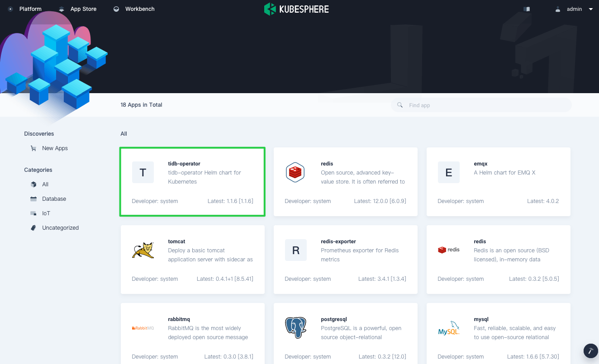The width and height of the screenshot is (599, 364).
Task: Click inside the Find app search field
Action: pos(475,105)
